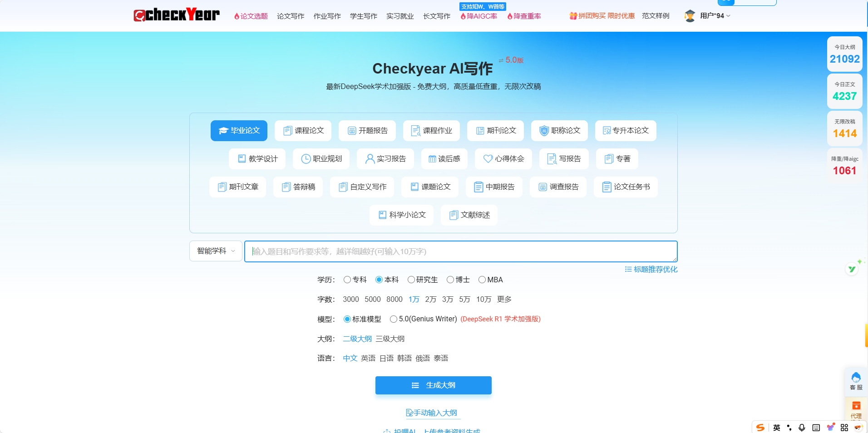The width and height of the screenshot is (868, 433).
Task: Open 降查重率 menu item
Action: coord(524,16)
